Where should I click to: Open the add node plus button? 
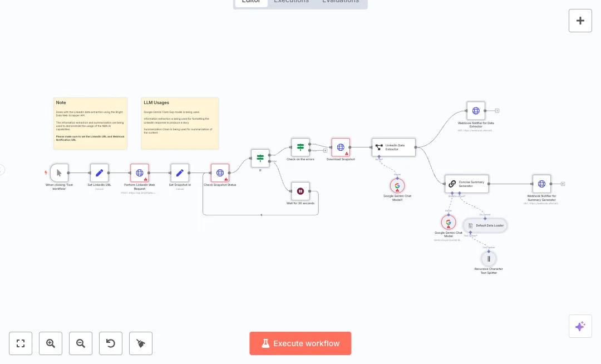[x=580, y=21]
